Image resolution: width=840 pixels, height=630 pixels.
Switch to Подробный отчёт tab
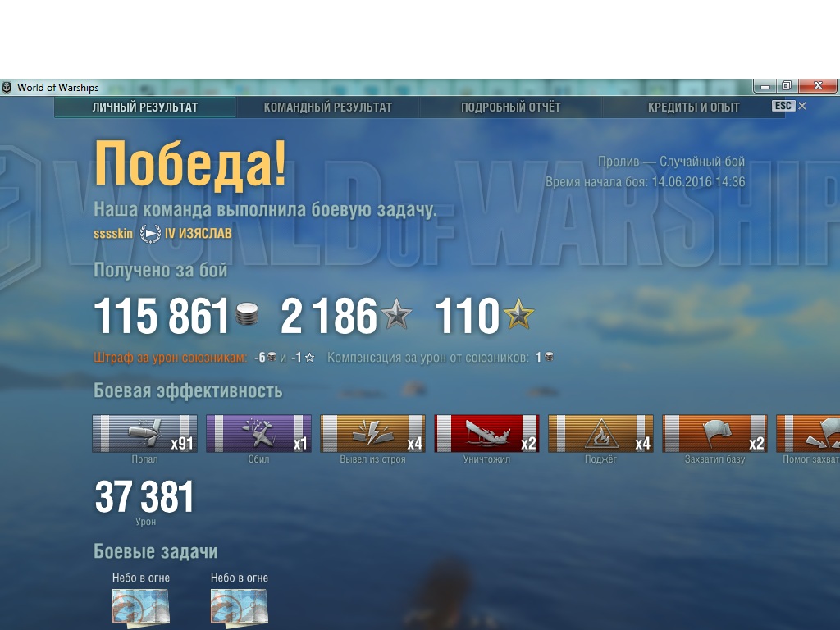(x=510, y=107)
